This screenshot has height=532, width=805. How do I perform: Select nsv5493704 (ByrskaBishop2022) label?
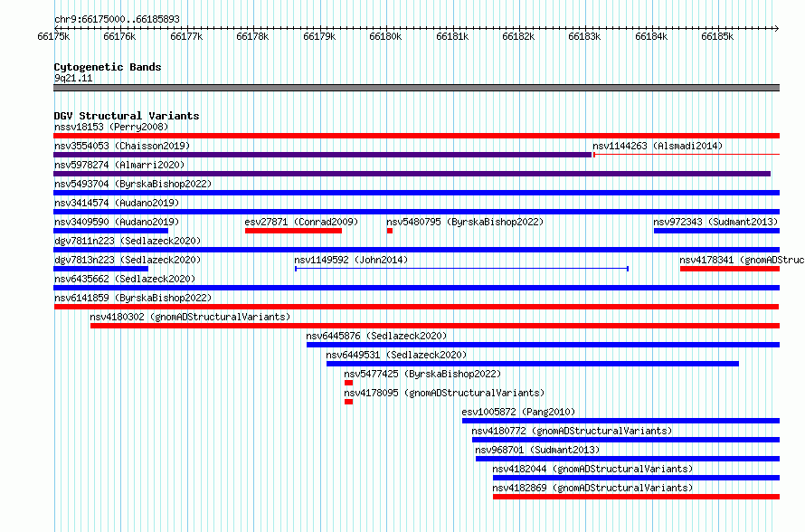(x=133, y=184)
